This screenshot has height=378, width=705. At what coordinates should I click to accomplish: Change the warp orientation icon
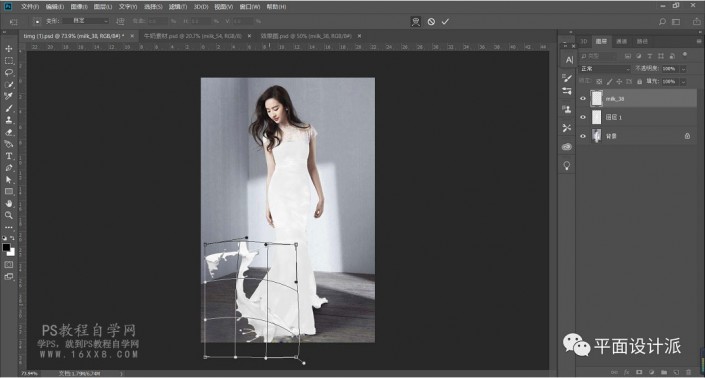tap(120, 21)
